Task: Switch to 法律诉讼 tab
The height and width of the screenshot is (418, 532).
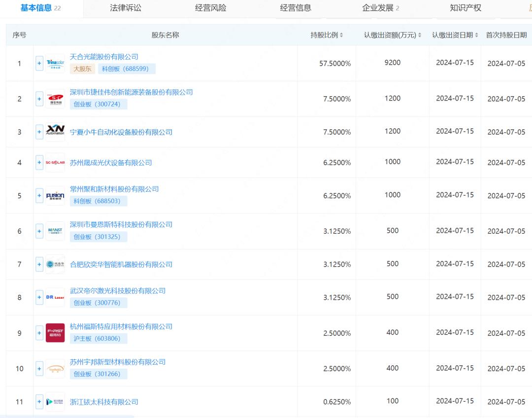Action: pos(126,8)
